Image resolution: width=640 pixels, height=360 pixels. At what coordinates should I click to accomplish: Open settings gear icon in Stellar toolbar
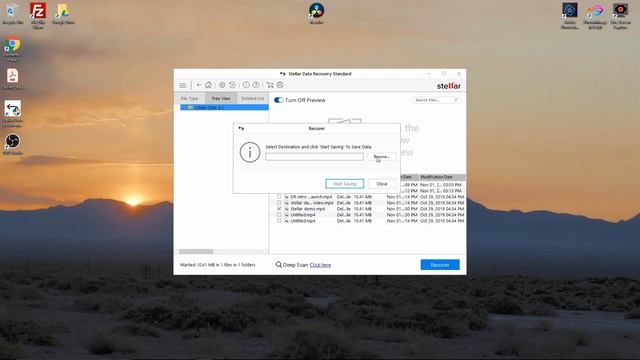click(222, 85)
